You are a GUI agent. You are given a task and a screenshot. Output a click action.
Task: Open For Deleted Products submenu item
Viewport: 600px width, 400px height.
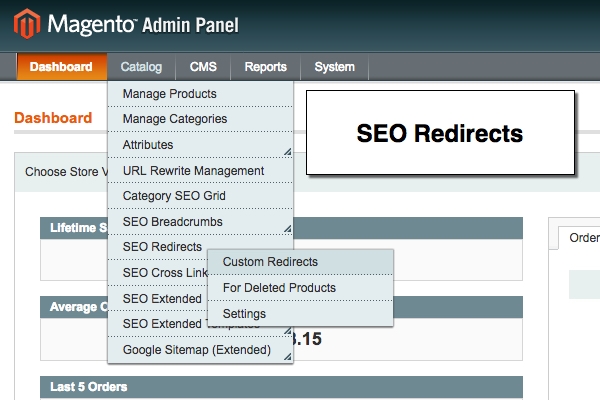point(300,287)
